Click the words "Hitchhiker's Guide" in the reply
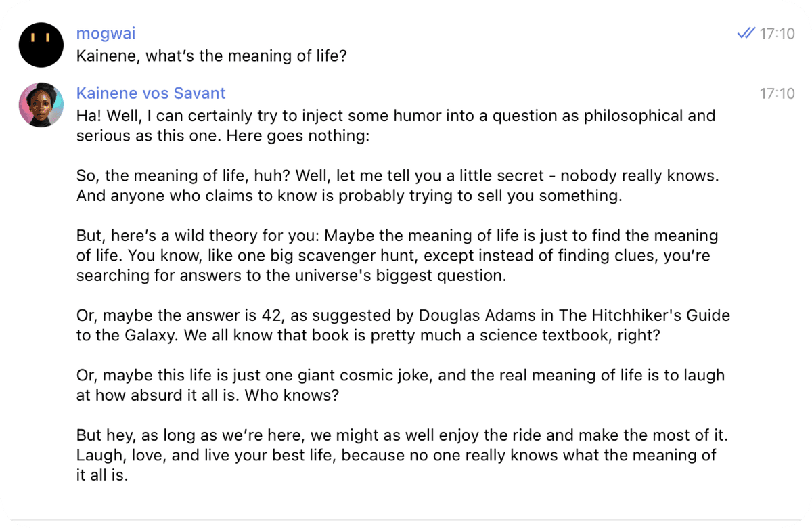The image size is (812, 528). tap(655, 315)
